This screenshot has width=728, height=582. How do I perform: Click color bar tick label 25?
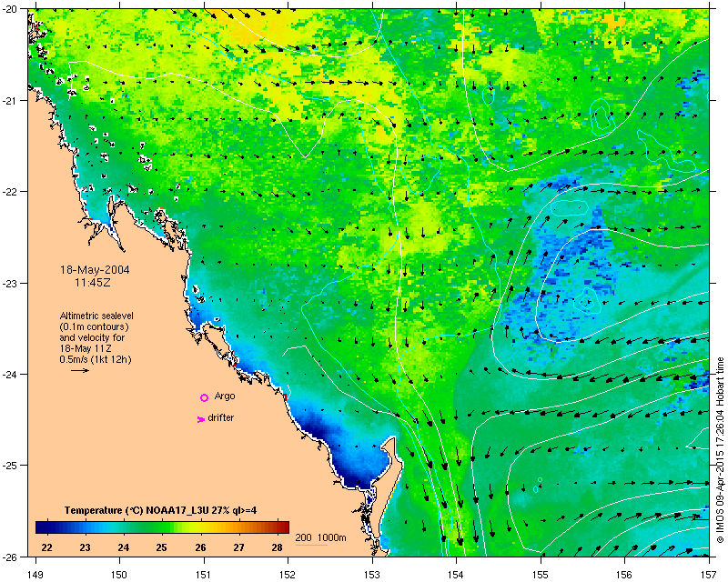pyautogui.click(x=162, y=547)
